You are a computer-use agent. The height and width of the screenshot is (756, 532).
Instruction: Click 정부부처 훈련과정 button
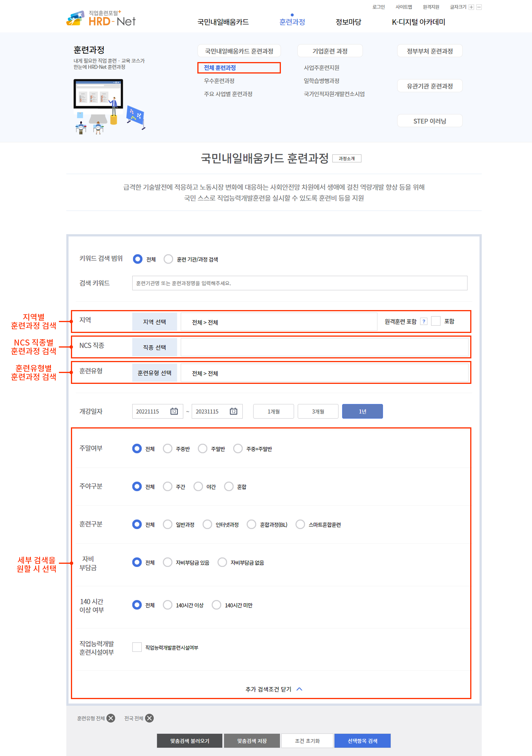click(x=430, y=51)
